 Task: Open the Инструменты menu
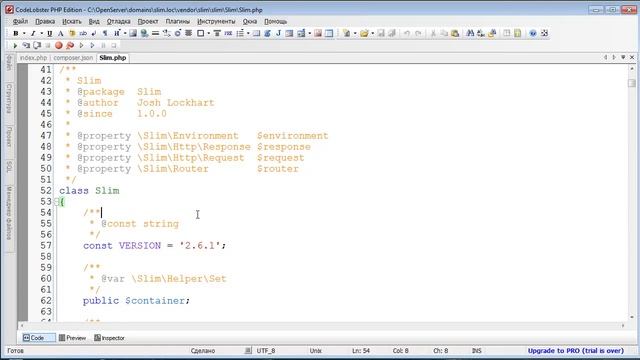coord(216,21)
